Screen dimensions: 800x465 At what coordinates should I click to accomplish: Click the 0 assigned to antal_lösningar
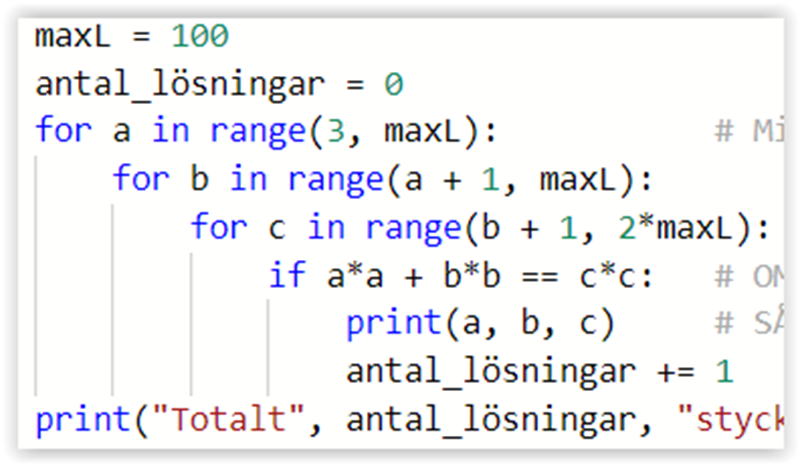pos(393,84)
